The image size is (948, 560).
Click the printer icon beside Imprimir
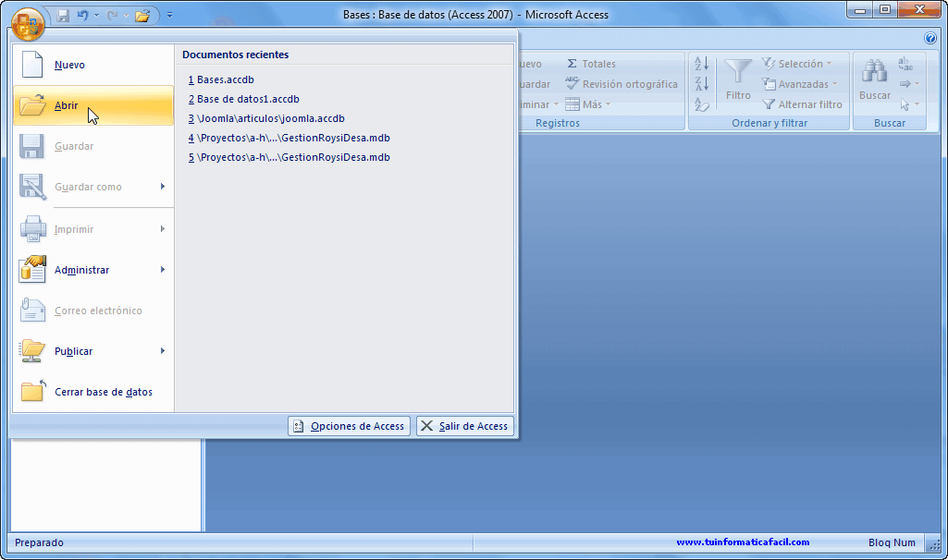click(x=32, y=229)
